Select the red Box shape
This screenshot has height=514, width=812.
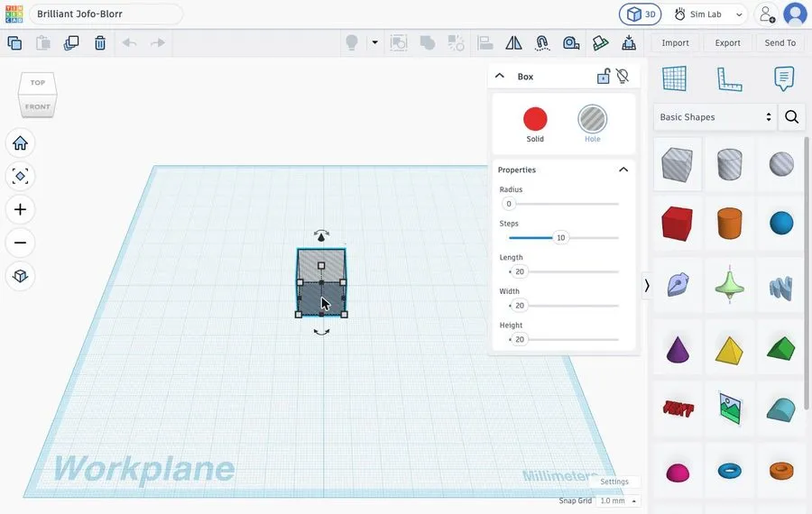[x=678, y=224]
